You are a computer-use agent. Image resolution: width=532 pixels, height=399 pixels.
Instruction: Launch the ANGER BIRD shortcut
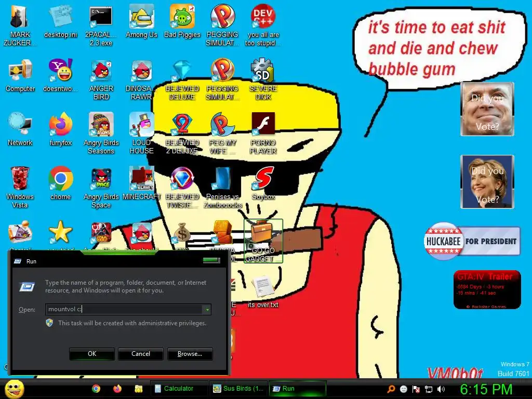tap(101, 79)
